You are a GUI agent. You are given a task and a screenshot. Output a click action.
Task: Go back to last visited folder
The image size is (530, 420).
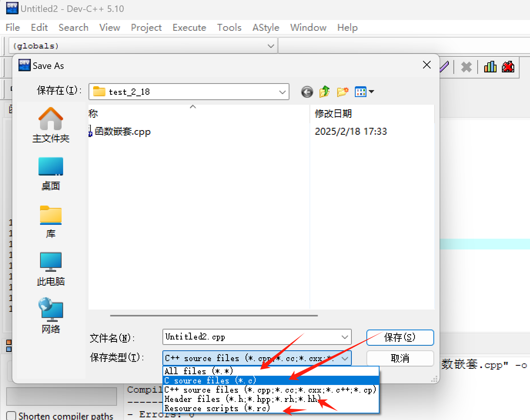click(307, 92)
